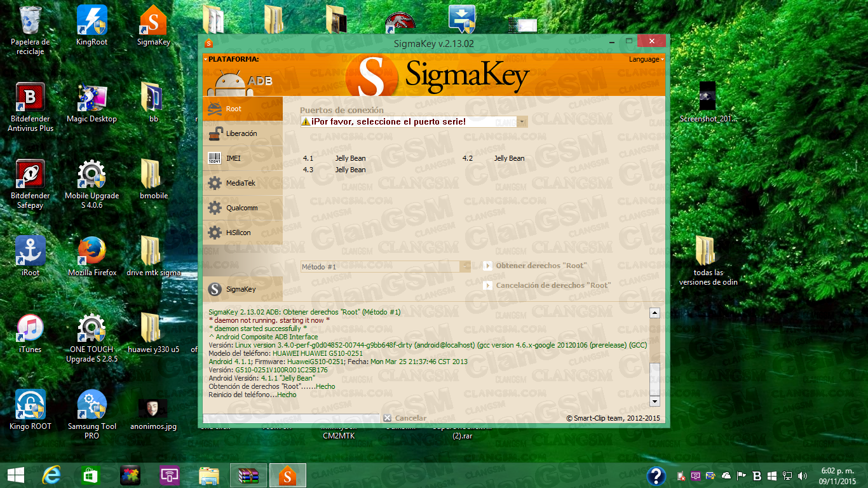Screen dimensions: 868x488
Task: Open the Magic Desktop shortcut
Action: [x=92, y=103]
